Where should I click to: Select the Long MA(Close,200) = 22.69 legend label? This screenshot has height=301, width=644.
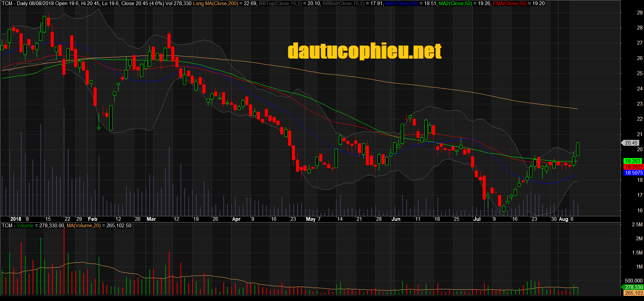[225, 3]
